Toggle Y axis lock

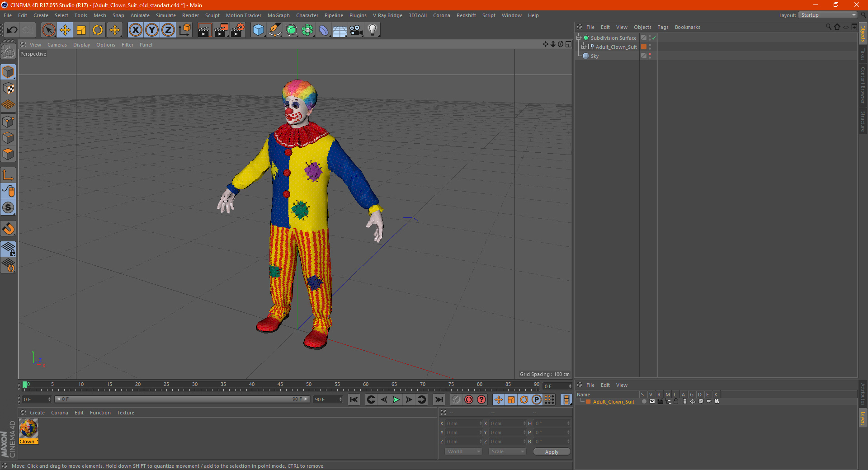[152, 30]
